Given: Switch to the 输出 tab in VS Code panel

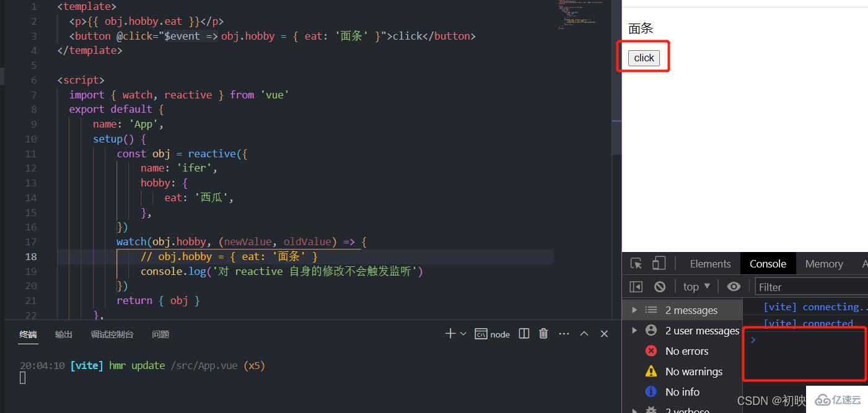Looking at the screenshot, I should click(63, 334).
